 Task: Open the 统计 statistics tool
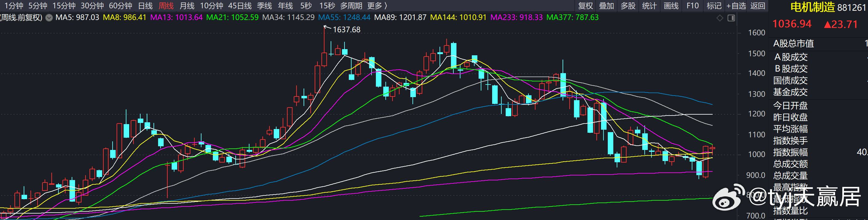click(649, 6)
